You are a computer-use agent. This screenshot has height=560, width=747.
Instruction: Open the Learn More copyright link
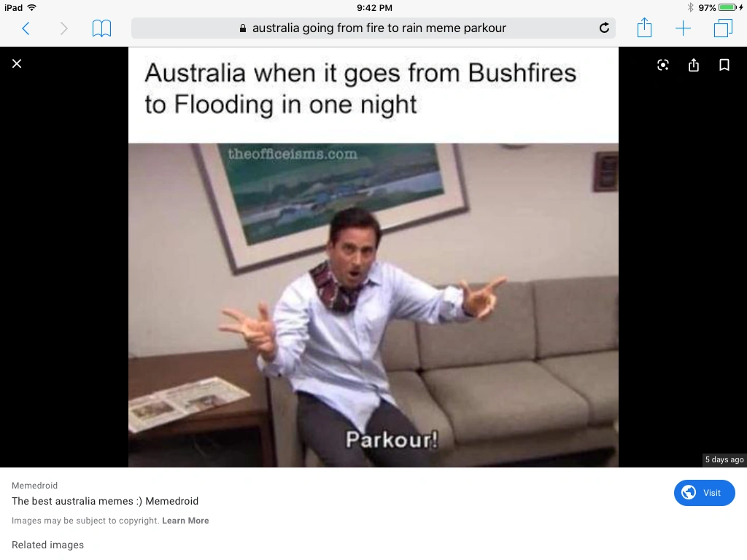pyautogui.click(x=185, y=521)
